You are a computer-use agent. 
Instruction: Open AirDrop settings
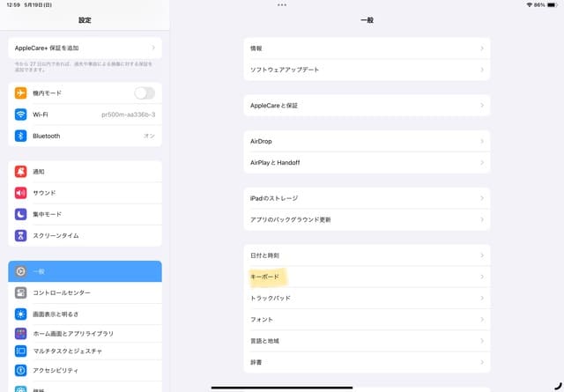coord(367,141)
